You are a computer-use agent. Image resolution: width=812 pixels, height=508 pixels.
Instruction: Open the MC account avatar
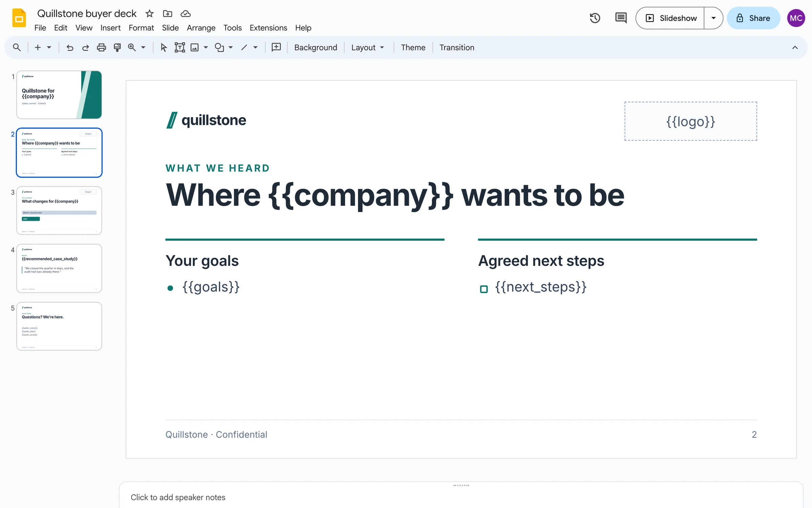(796, 18)
